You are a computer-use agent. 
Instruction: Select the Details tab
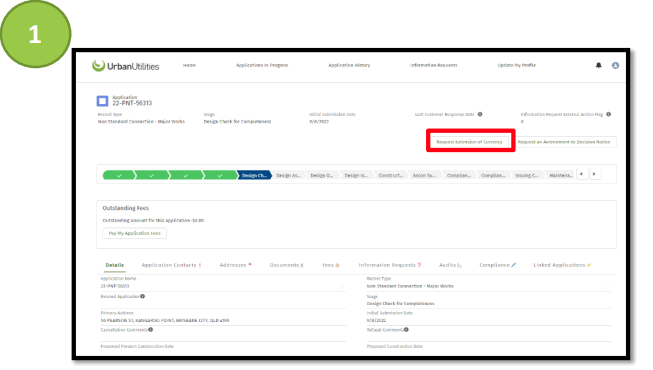point(115,265)
